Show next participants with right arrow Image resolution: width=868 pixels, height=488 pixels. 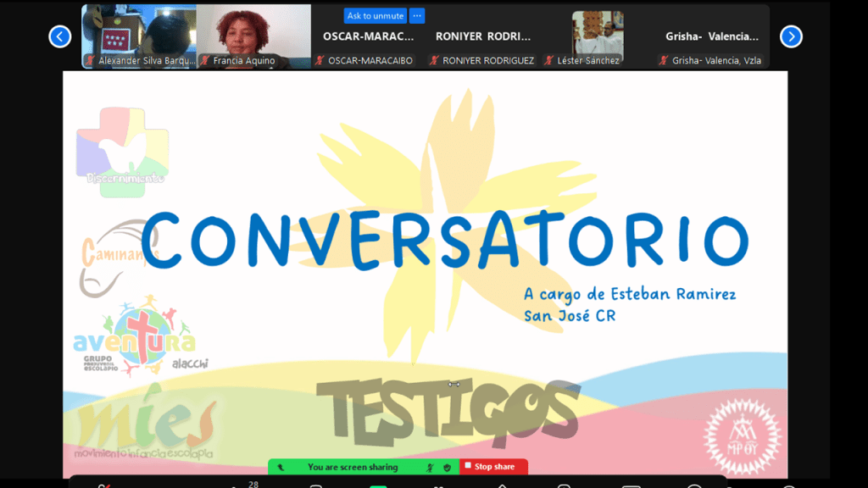(790, 36)
